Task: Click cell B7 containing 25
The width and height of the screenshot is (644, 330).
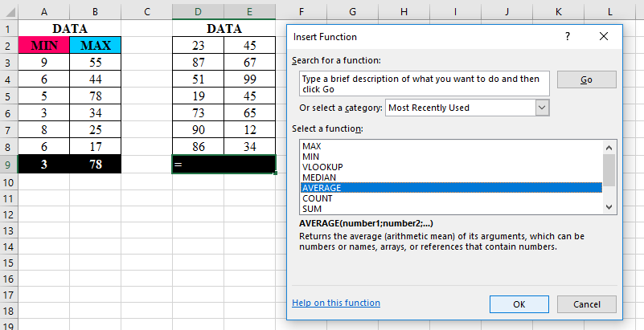Action: pyautogui.click(x=96, y=129)
